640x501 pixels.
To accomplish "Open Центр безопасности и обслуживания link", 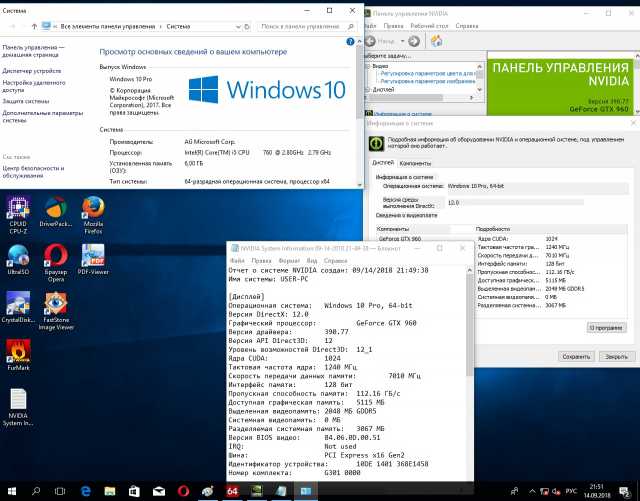I will 33,171.
